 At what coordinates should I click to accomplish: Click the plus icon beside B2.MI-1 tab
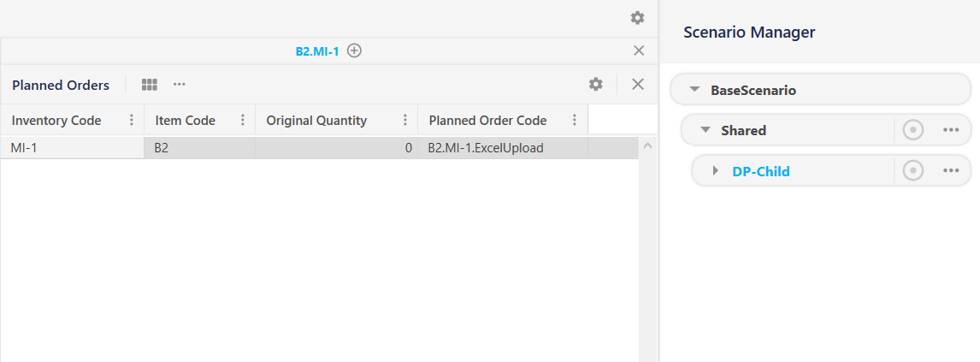click(x=354, y=50)
